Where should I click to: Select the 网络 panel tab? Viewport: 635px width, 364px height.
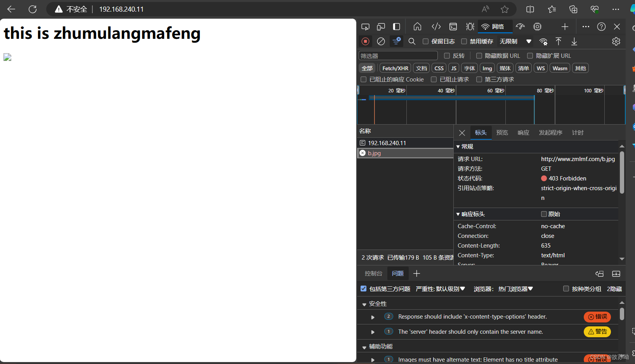click(x=494, y=26)
